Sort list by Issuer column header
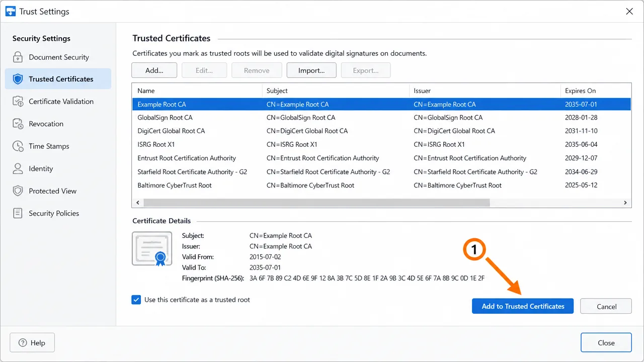Viewport: 644px width, 362px height. pyautogui.click(x=485, y=90)
